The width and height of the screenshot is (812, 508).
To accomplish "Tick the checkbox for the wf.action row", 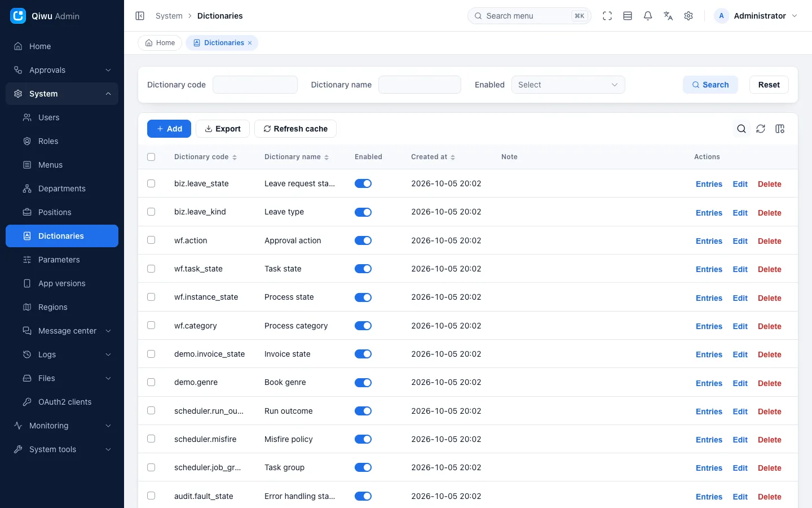I will [x=151, y=240].
